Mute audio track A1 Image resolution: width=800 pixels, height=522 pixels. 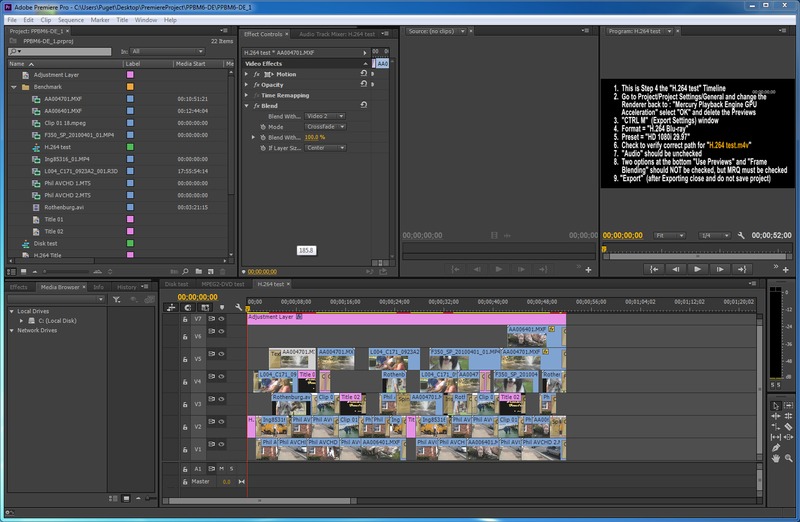[x=223, y=468]
